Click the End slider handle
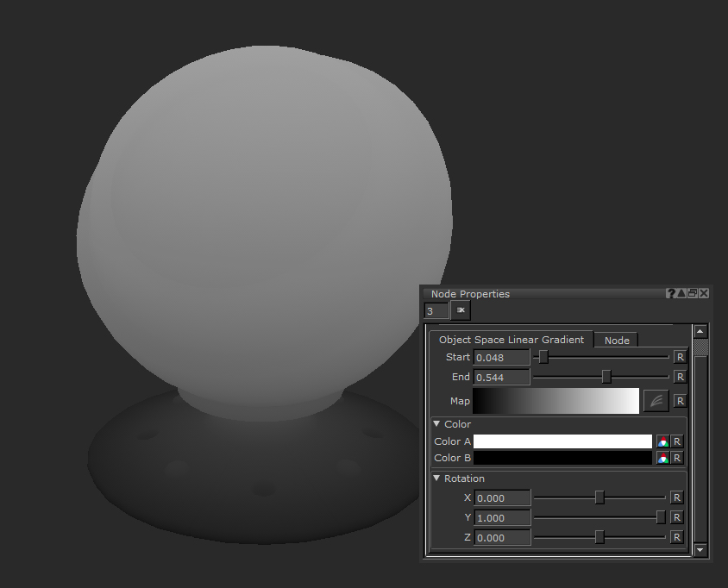Screen dimensions: 728x588 [x=606, y=377]
